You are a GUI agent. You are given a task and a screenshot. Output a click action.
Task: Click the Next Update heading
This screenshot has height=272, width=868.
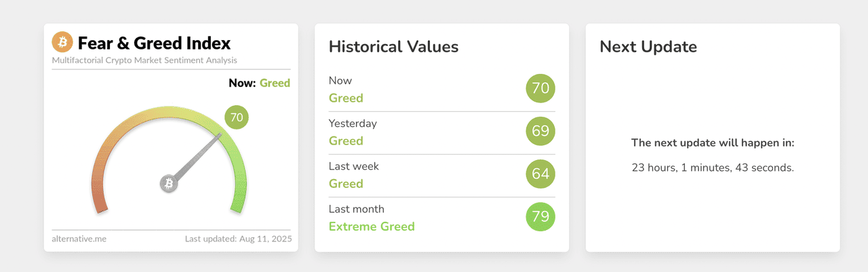(648, 47)
